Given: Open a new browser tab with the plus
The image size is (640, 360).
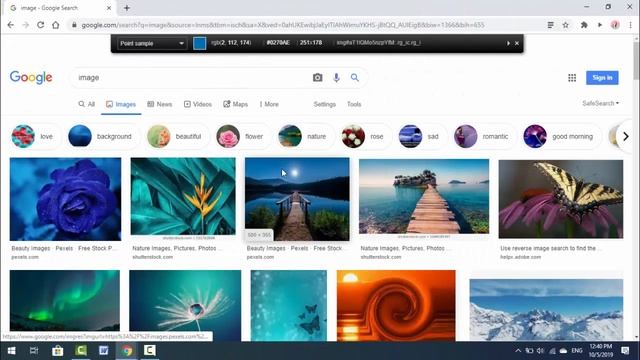Looking at the screenshot, I should coord(127,8).
